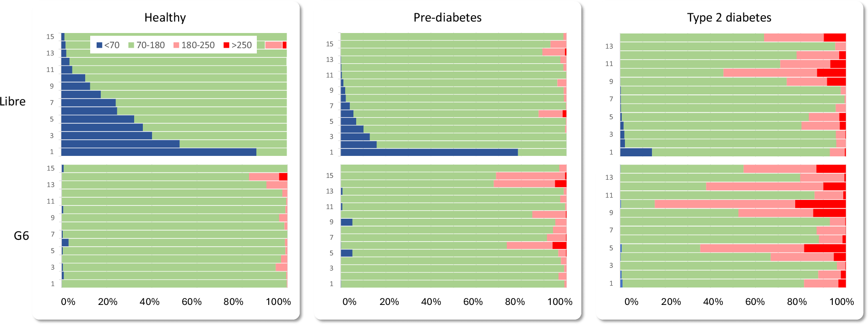Image resolution: width=868 pixels, height=326 pixels.
Task: Click the pink 180-250 legend swatch
Action: point(176,45)
